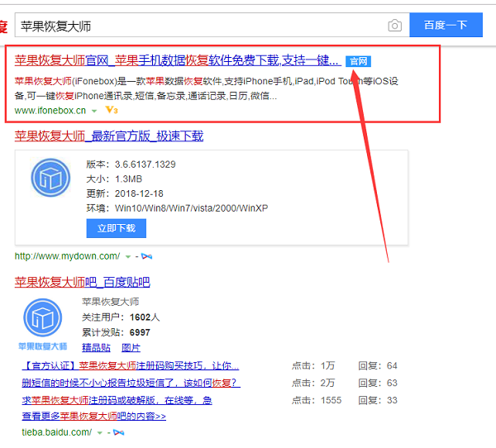Click the search box containing 苹果恢复大师
The image size is (496, 448).
coord(212,26)
